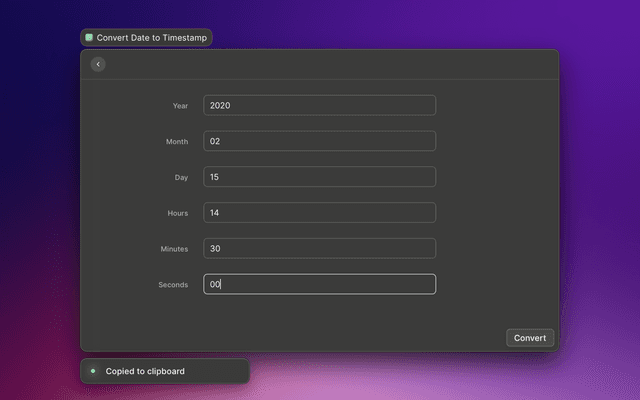This screenshot has height=400, width=640.
Task: Focus the Month input field
Action: (319, 141)
